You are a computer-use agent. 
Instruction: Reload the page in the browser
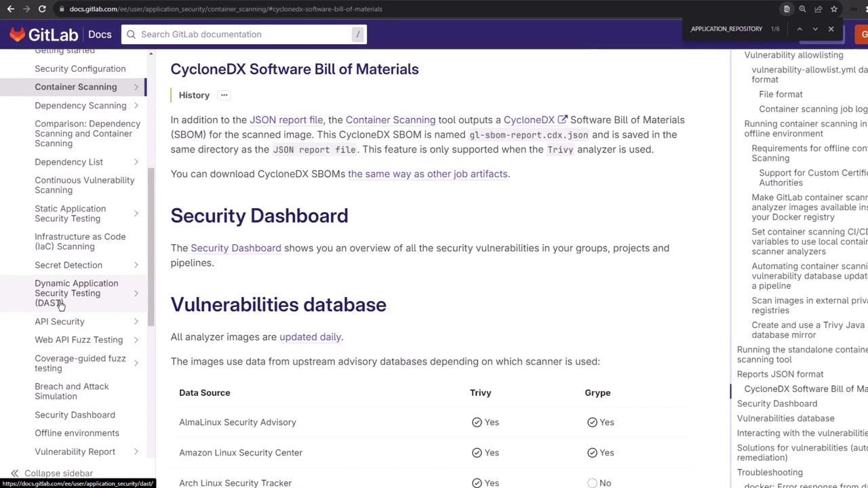[42, 9]
